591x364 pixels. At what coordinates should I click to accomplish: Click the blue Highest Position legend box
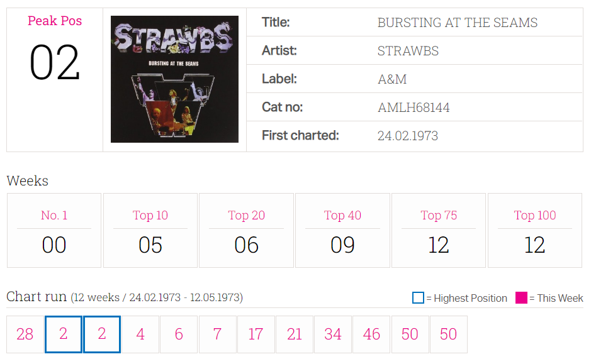point(418,298)
